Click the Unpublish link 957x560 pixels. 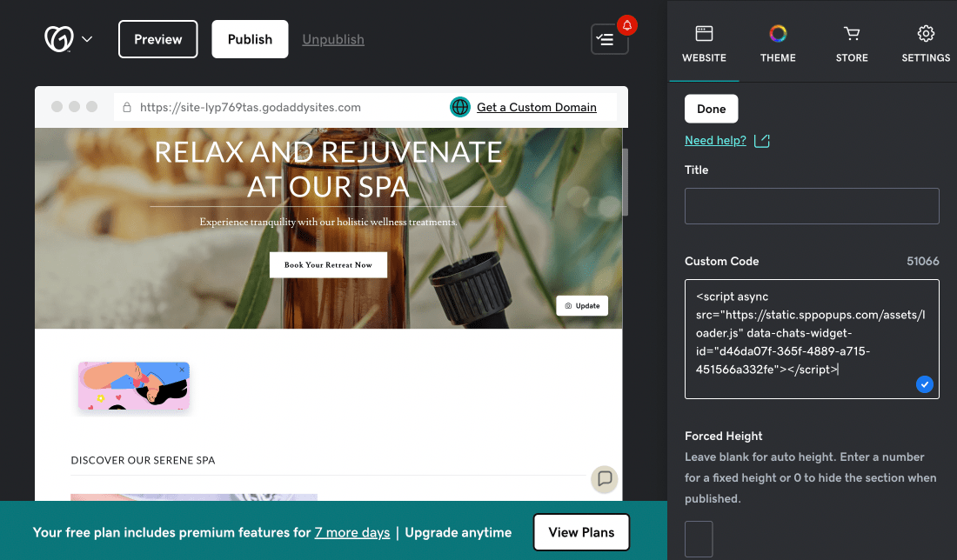click(333, 39)
